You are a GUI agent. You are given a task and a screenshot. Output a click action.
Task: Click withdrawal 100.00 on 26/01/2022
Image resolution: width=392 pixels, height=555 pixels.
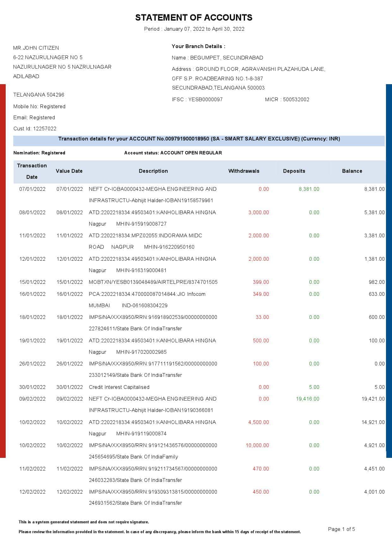coord(261,364)
